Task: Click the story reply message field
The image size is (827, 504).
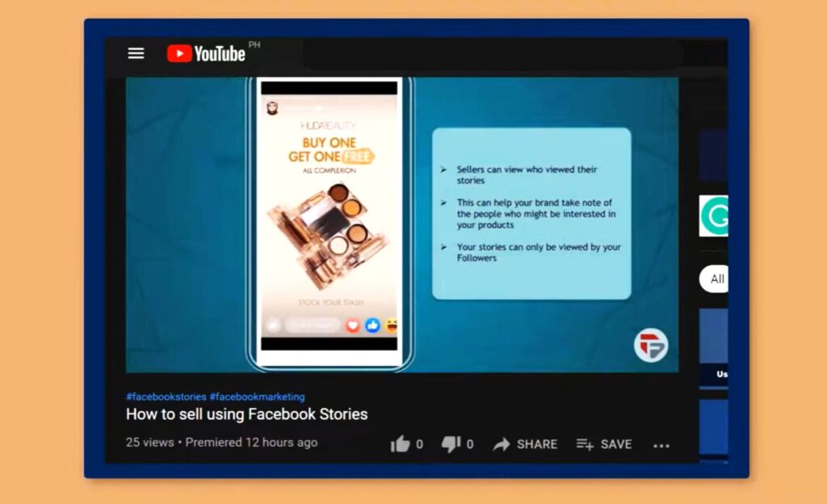Action: click(312, 325)
